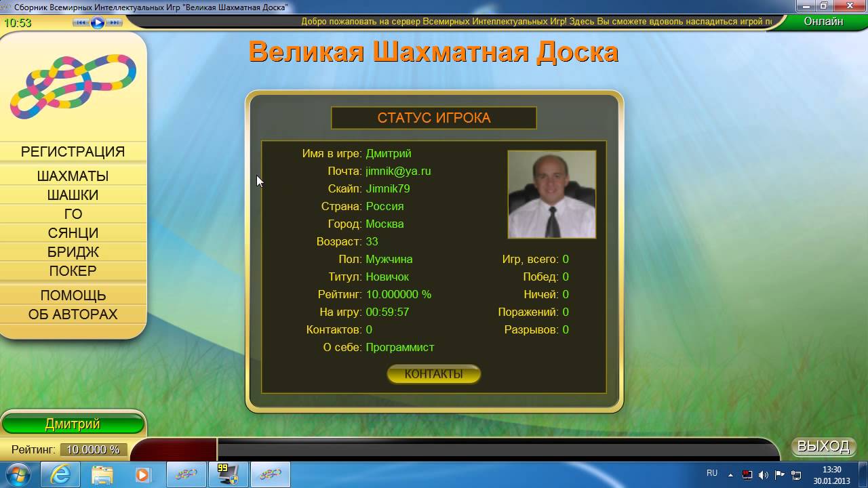
Task: Launch Internet Explorer from the taskbar
Action: click(60, 474)
